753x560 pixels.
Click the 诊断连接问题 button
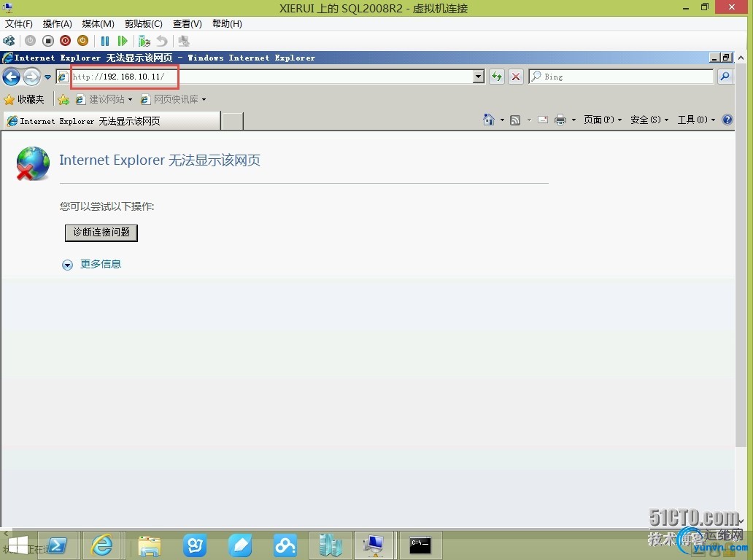pyautogui.click(x=101, y=233)
